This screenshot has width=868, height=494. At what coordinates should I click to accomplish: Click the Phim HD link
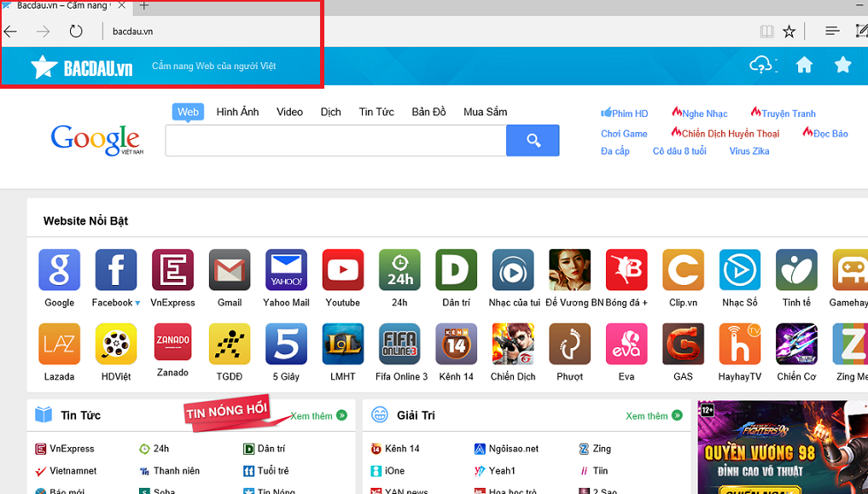[625, 113]
